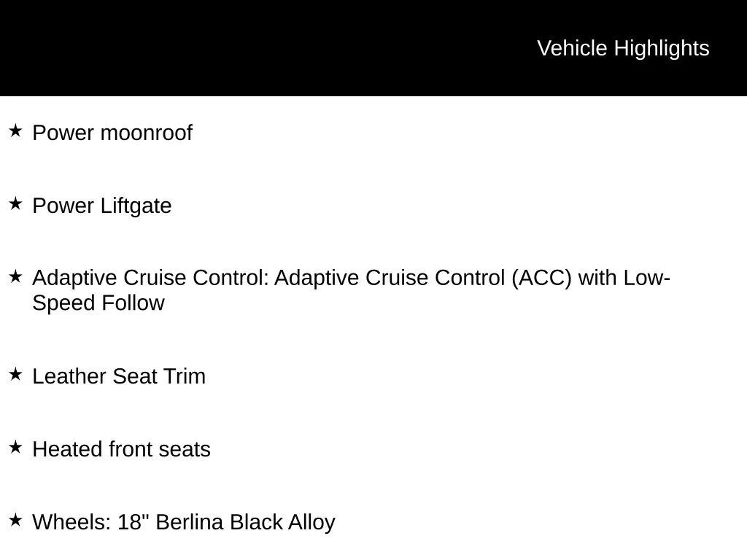The image size is (747, 560).
Task: Click the with Low- text ending
Action: (x=624, y=278)
